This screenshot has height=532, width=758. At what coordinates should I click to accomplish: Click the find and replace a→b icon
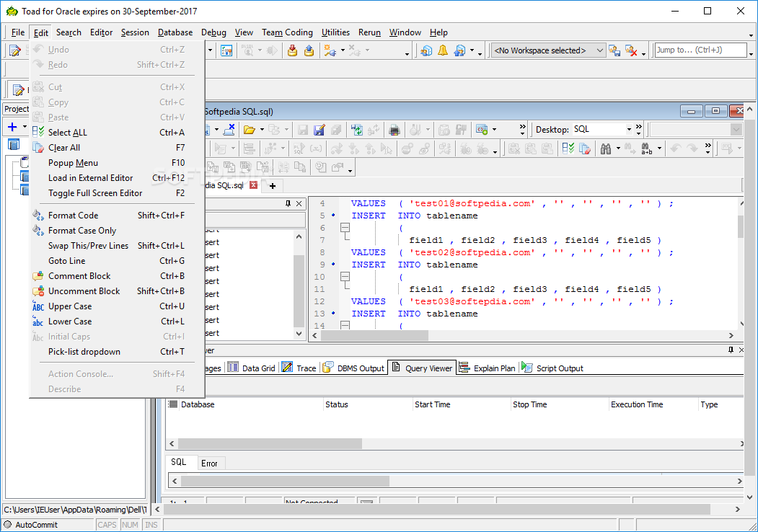point(646,148)
